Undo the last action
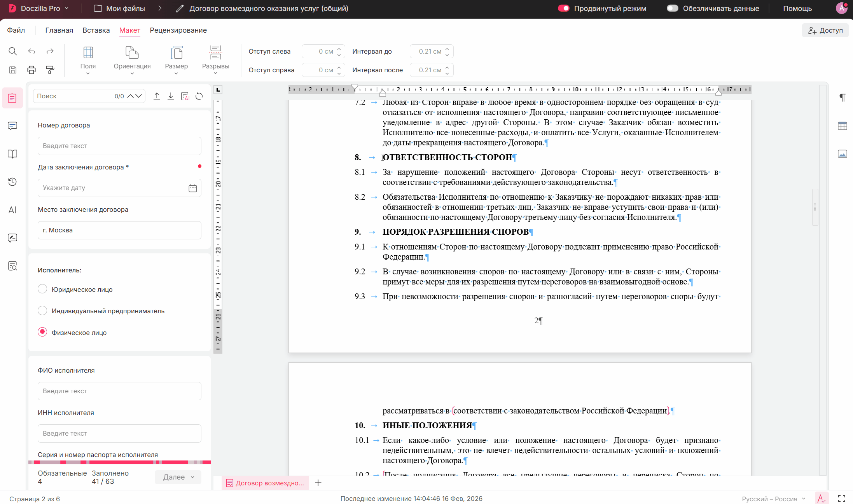Viewport: 853px width, 504px height. [31, 51]
